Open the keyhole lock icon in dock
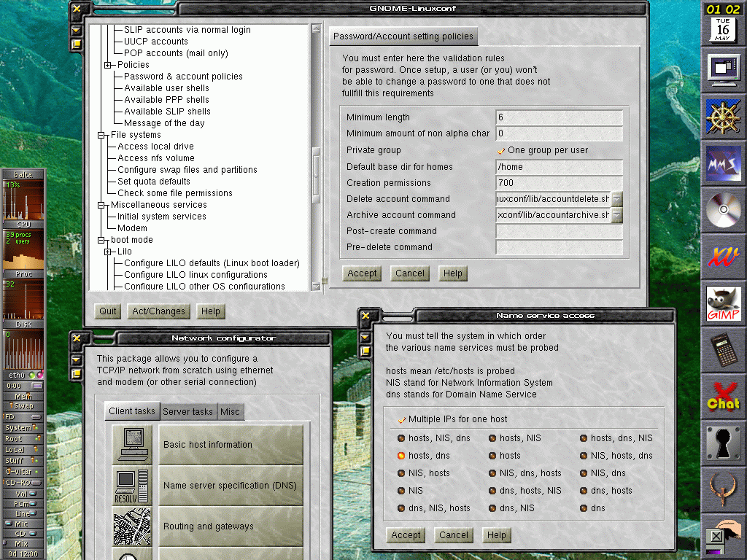The height and width of the screenshot is (560, 747). pos(723,443)
